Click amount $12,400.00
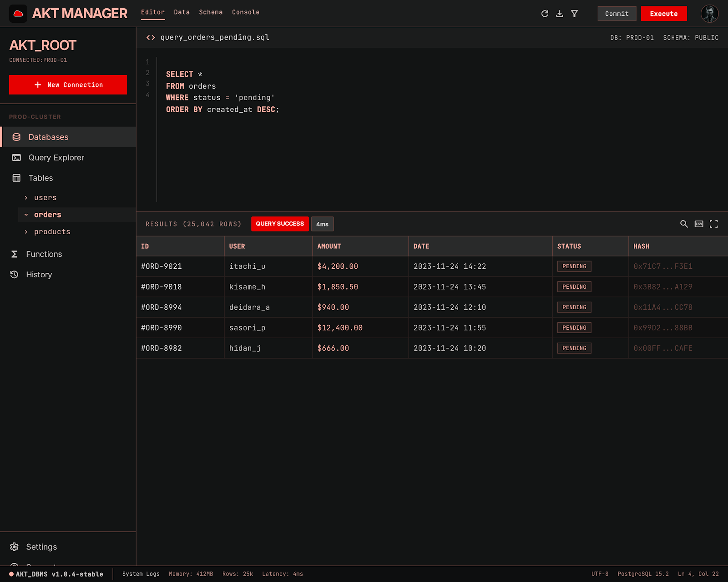The height and width of the screenshot is (582, 728). click(340, 328)
